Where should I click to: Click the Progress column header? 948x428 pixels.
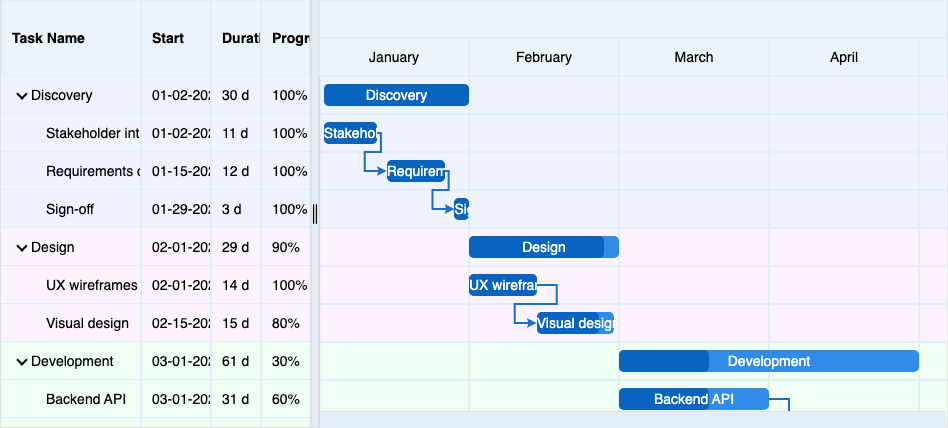pos(289,38)
